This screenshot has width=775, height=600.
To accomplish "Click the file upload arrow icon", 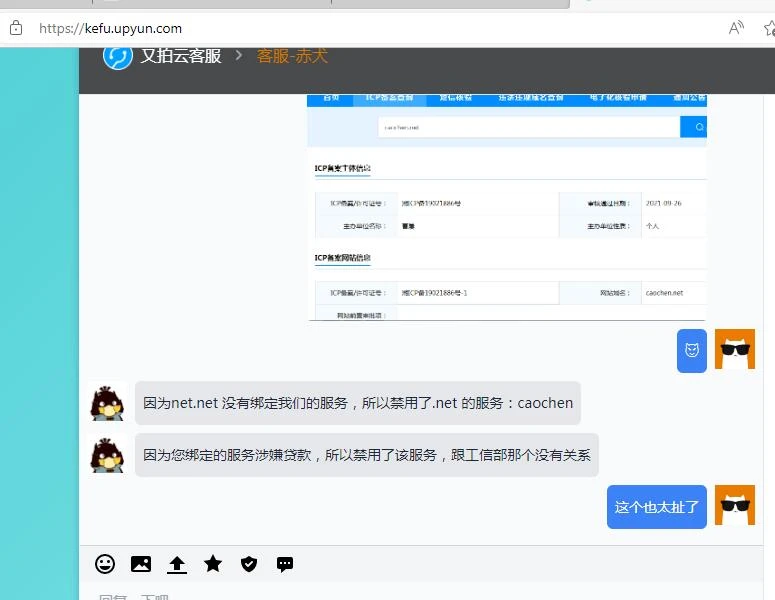I will [177, 564].
